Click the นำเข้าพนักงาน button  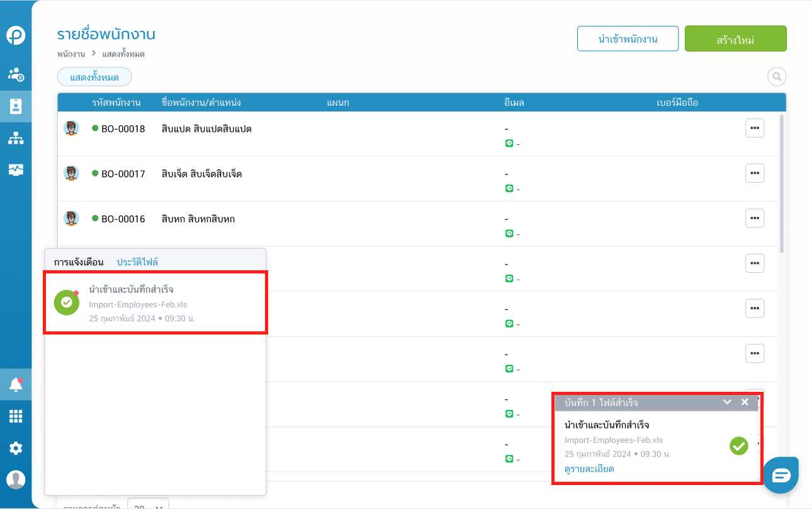[628, 38]
